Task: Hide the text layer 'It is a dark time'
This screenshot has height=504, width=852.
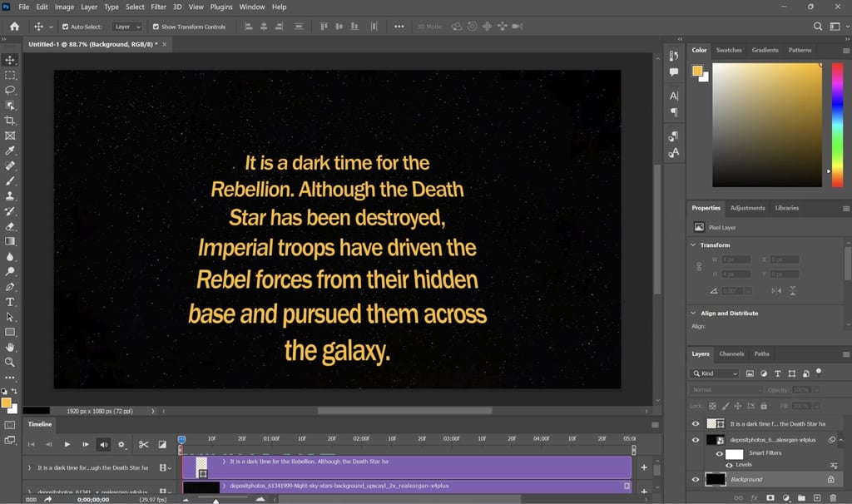Action: [696, 423]
